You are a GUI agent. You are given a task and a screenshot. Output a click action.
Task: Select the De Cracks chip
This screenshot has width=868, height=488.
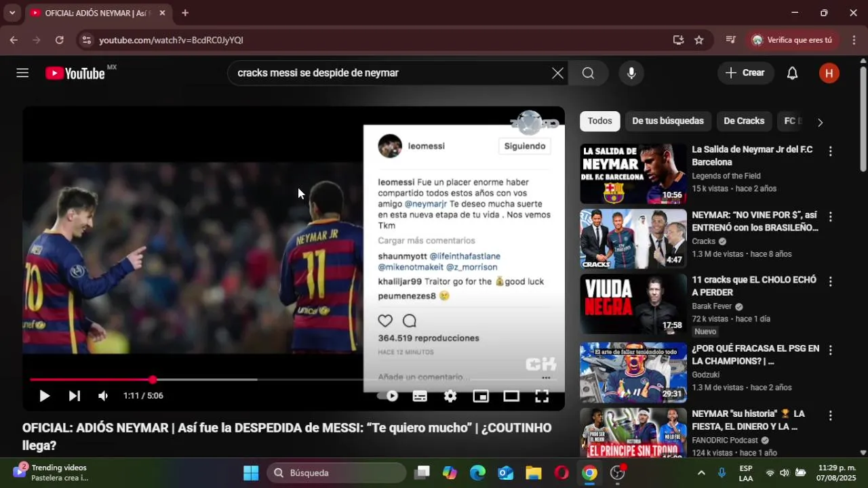point(744,121)
